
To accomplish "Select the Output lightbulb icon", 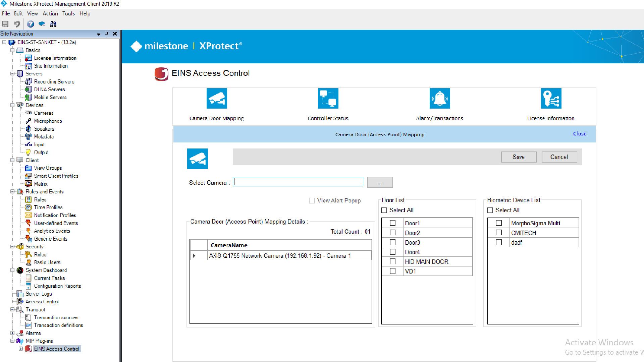I will 29,153.
